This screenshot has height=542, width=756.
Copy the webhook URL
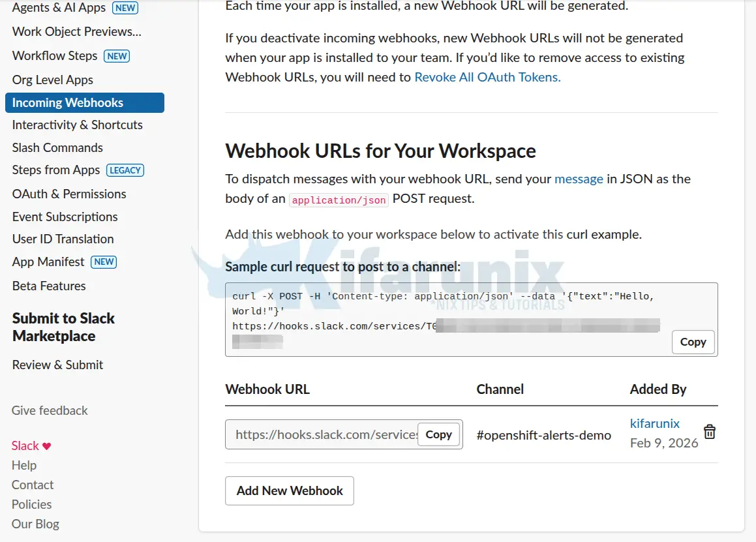438,434
